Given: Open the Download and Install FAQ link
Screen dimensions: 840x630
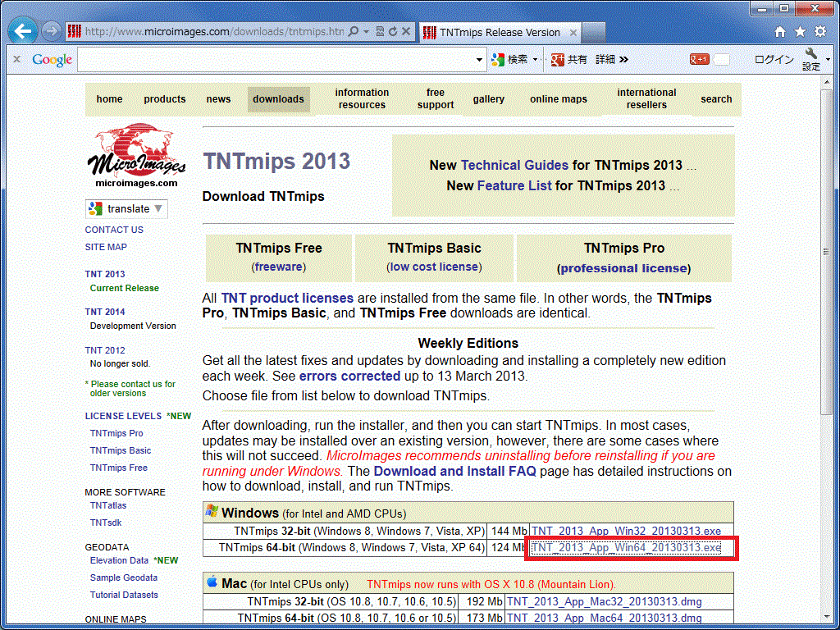Looking at the screenshot, I should [x=454, y=472].
